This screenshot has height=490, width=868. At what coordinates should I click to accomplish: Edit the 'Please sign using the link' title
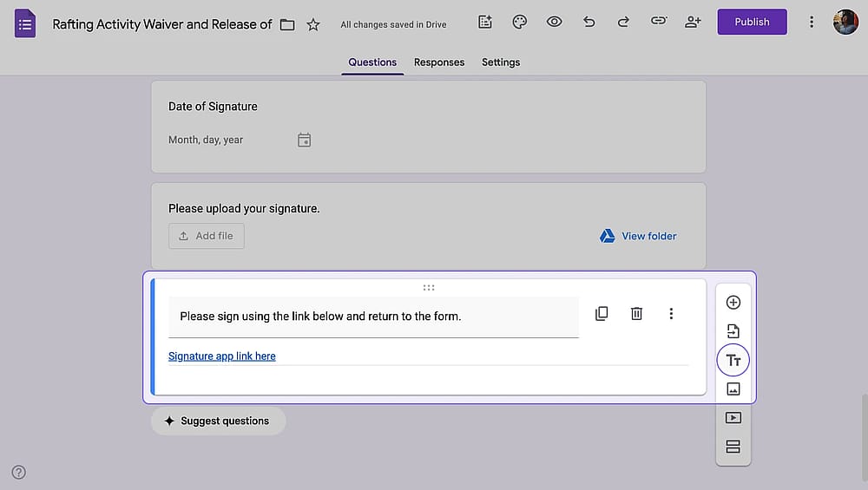(x=373, y=317)
